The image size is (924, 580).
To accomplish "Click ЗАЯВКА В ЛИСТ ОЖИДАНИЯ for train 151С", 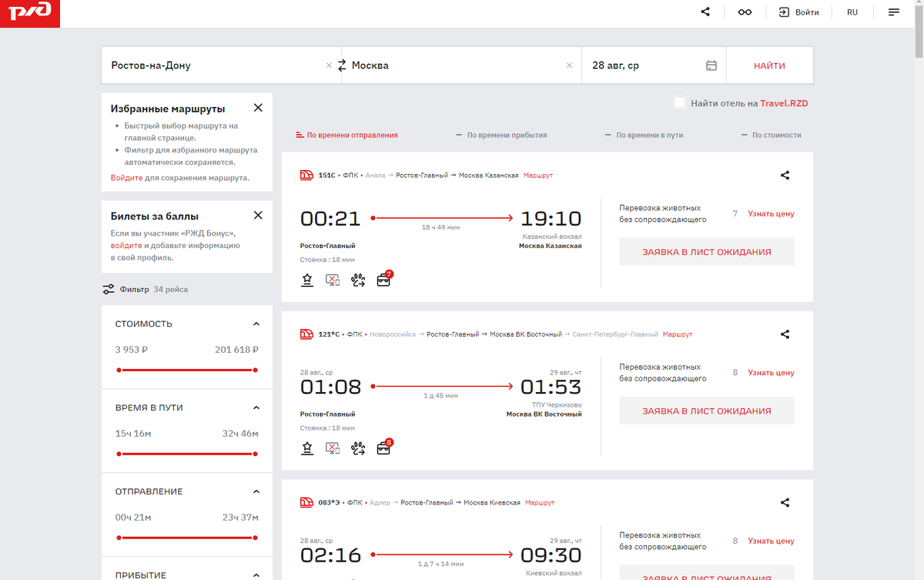I will [707, 252].
